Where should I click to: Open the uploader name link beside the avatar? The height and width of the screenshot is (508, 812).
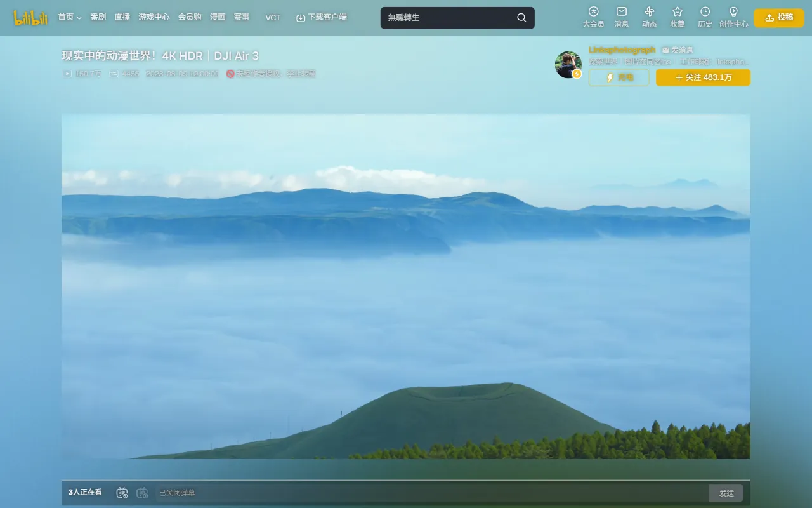tap(622, 50)
